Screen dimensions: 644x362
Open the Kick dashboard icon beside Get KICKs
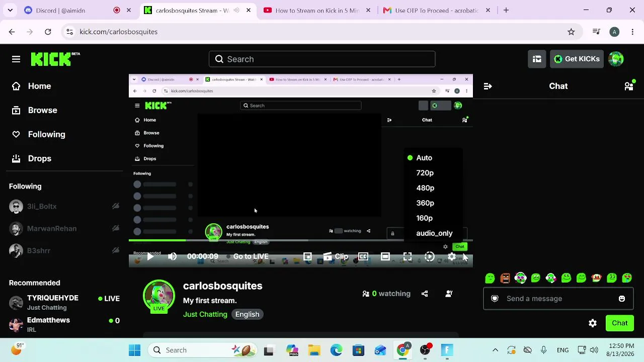[x=537, y=59]
